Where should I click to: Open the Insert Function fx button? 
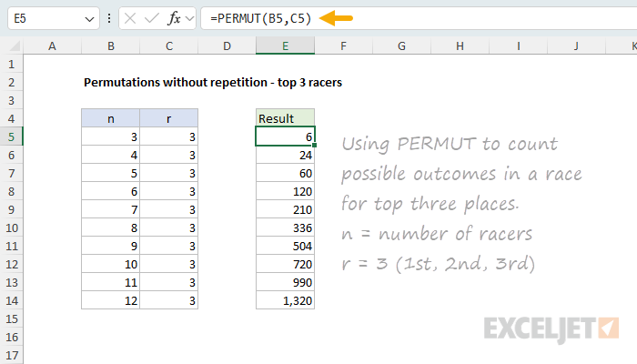[174, 18]
